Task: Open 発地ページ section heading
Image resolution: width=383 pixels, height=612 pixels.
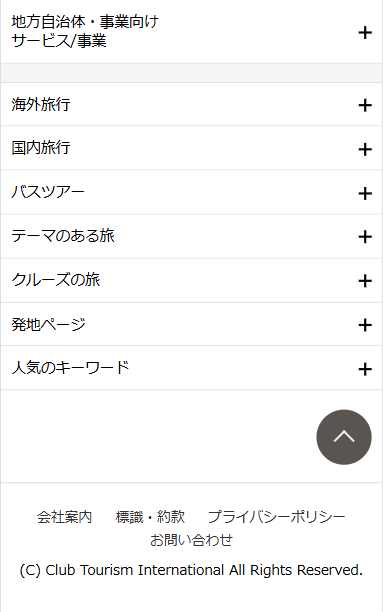Action: click(48, 324)
